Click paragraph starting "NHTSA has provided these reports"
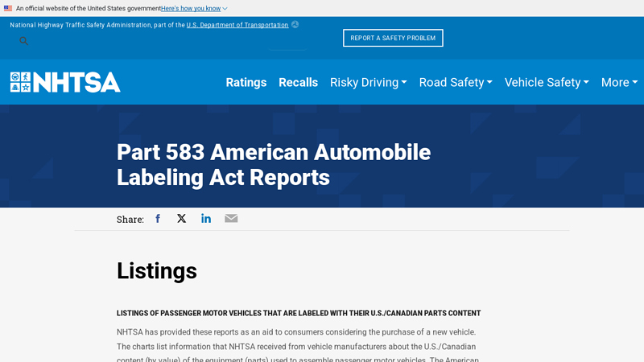 (x=299, y=347)
